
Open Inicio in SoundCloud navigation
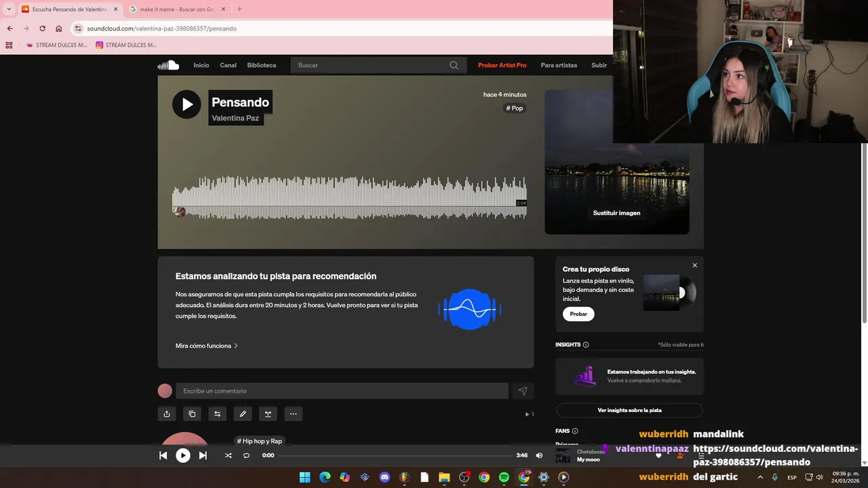201,65
